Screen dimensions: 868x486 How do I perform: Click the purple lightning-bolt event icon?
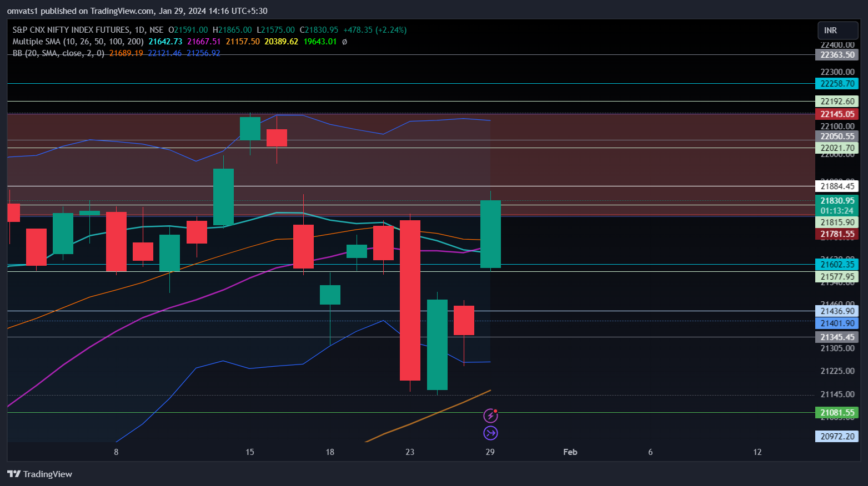[x=490, y=416]
